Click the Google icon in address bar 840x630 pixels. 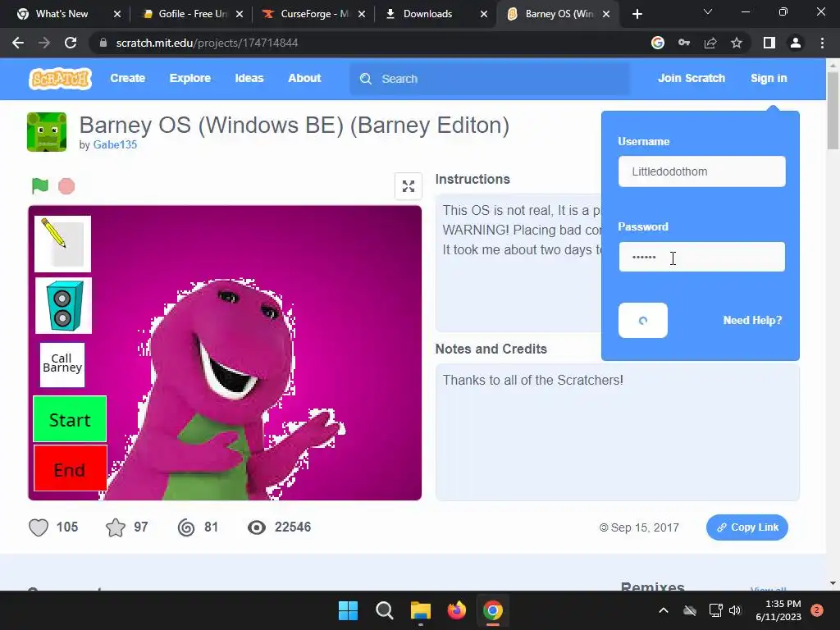(x=657, y=43)
